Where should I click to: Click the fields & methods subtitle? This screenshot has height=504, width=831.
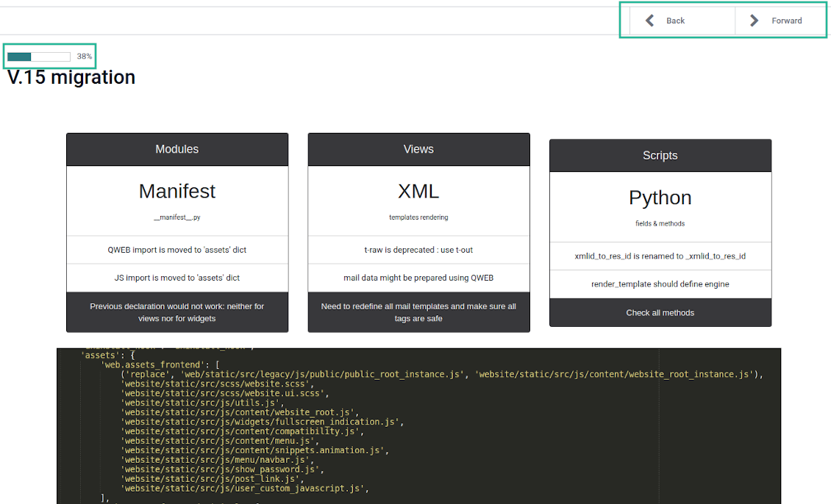click(x=660, y=223)
